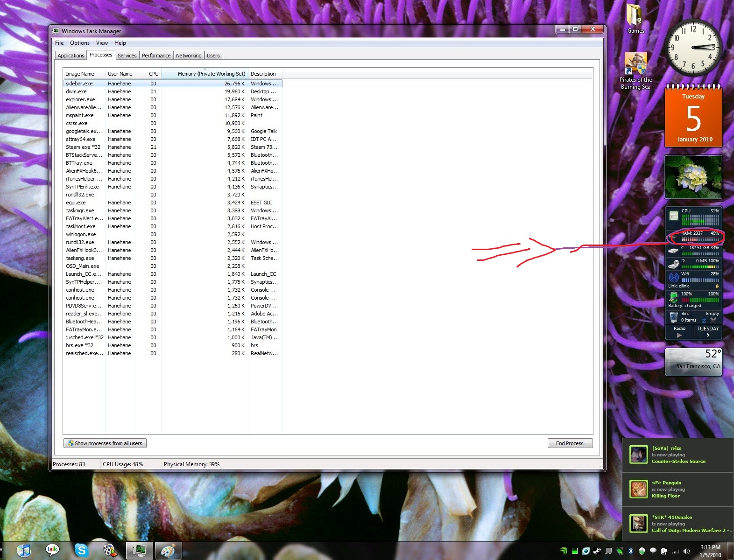Open the File menu
Screen dimensions: 734x560
tap(59, 43)
